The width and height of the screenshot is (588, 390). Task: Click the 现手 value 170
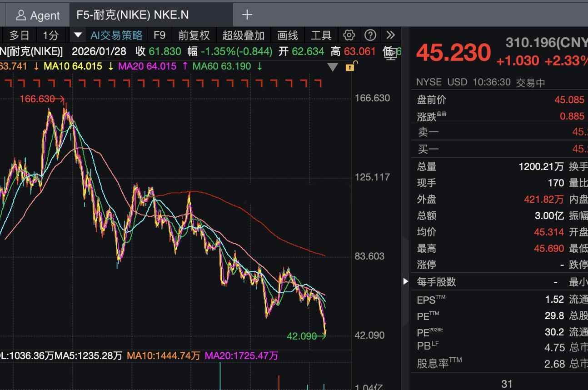pos(556,183)
